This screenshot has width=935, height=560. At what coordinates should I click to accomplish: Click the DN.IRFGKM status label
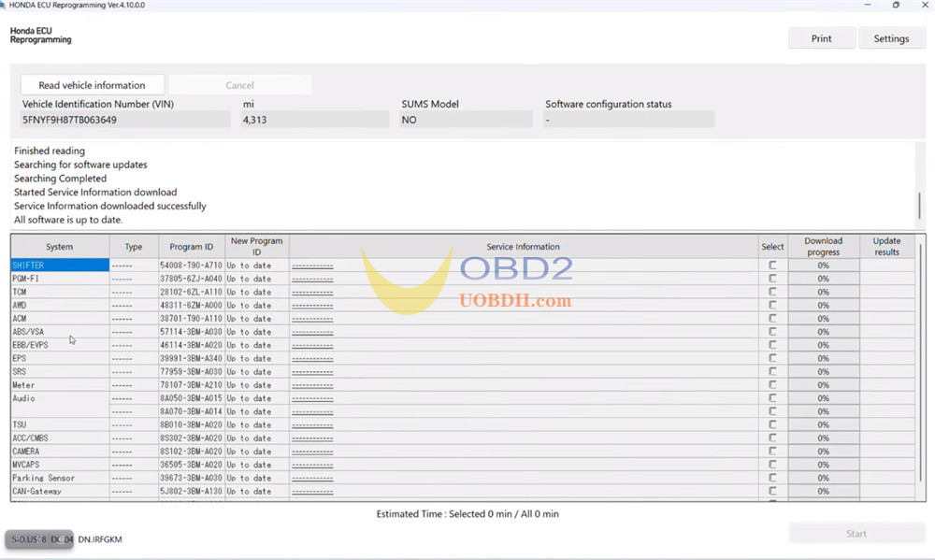[x=100, y=539]
